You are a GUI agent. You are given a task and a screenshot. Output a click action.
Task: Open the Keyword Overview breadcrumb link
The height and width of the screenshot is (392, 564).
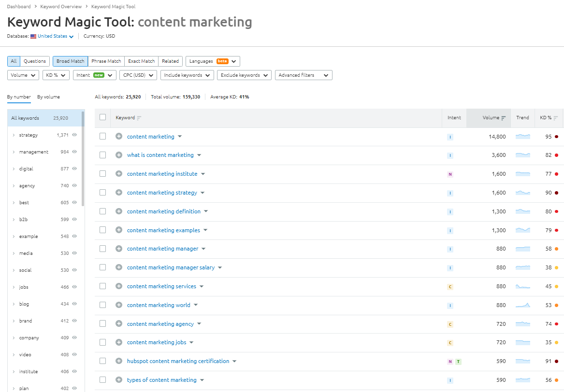tap(61, 6)
